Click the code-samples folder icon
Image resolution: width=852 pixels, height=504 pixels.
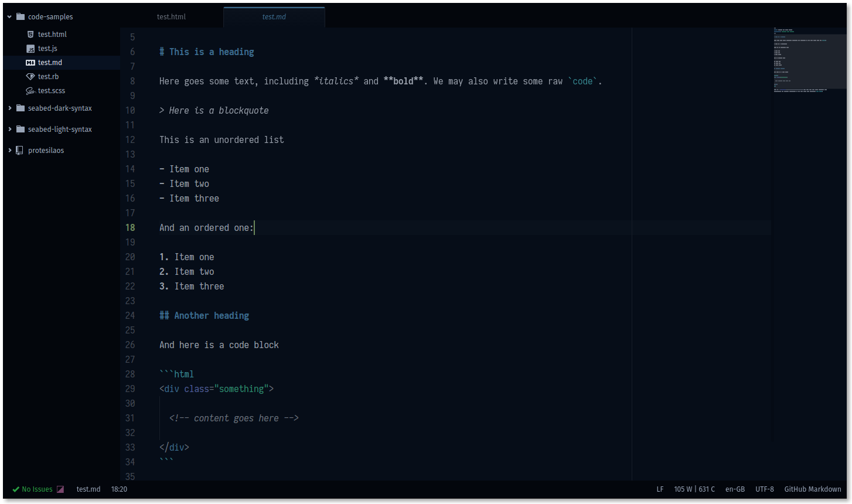coord(21,16)
